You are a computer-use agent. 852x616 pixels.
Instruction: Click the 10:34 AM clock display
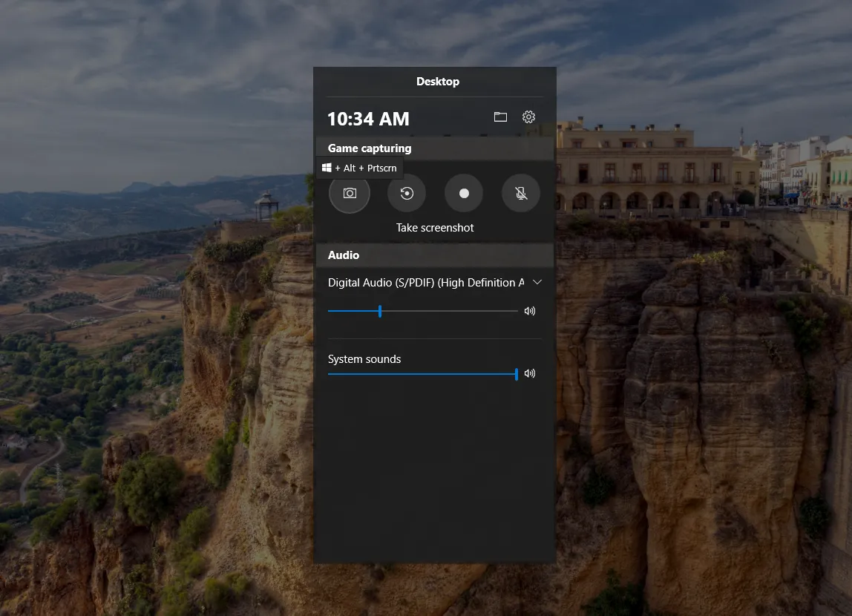click(368, 119)
